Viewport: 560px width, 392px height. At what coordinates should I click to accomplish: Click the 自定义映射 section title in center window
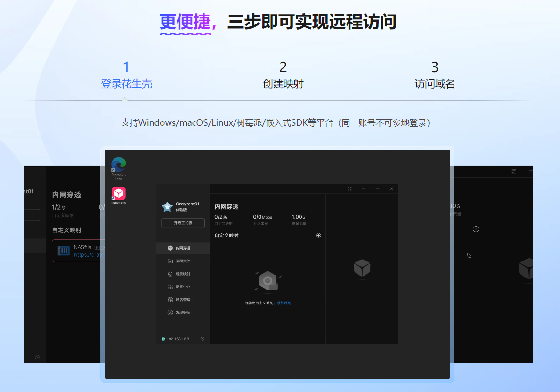click(227, 235)
